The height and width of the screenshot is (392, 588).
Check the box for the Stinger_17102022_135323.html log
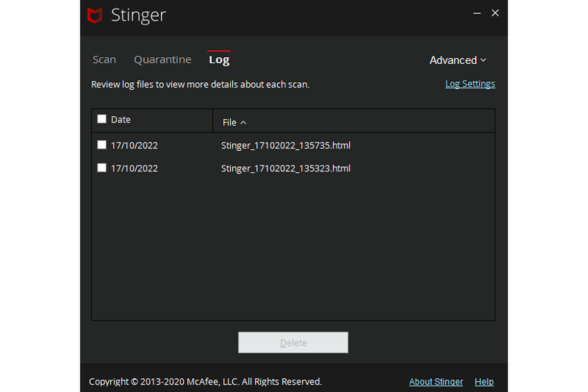(102, 168)
